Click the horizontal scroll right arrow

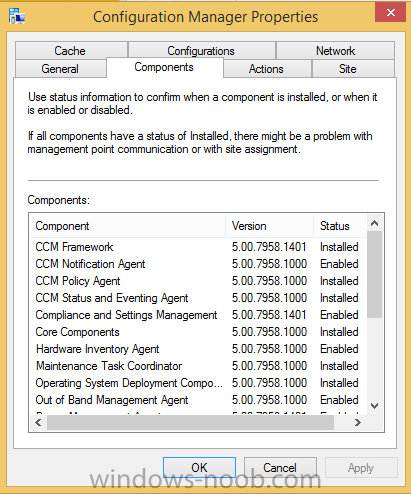(x=358, y=423)
